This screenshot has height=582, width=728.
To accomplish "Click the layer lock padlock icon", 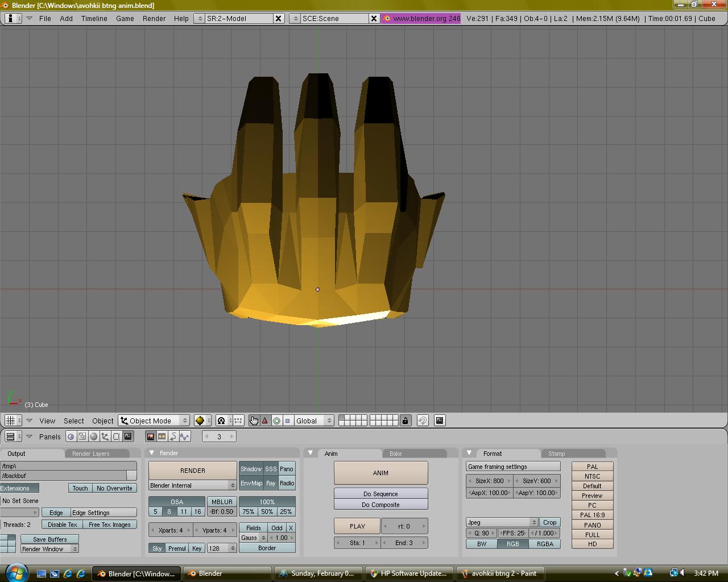I will (x=405, y=421).
